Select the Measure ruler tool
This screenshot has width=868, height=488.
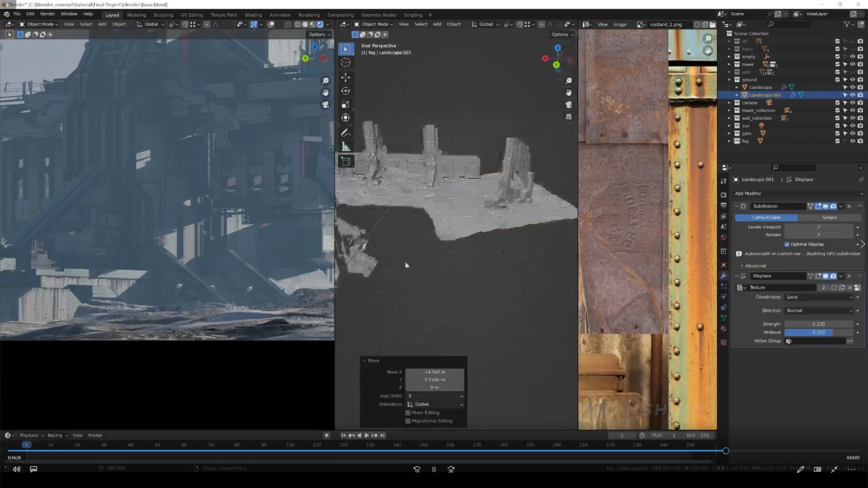point(345,146)
